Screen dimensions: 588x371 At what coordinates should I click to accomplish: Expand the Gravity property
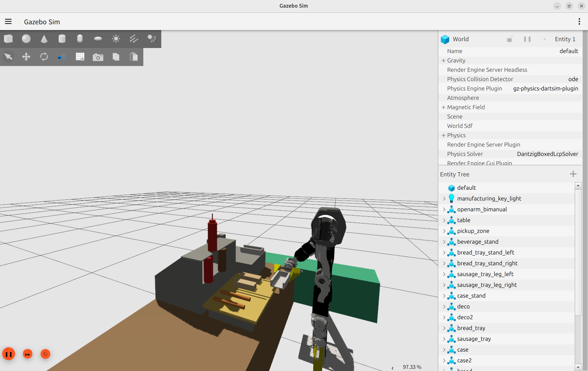click(x=443, y=60)
